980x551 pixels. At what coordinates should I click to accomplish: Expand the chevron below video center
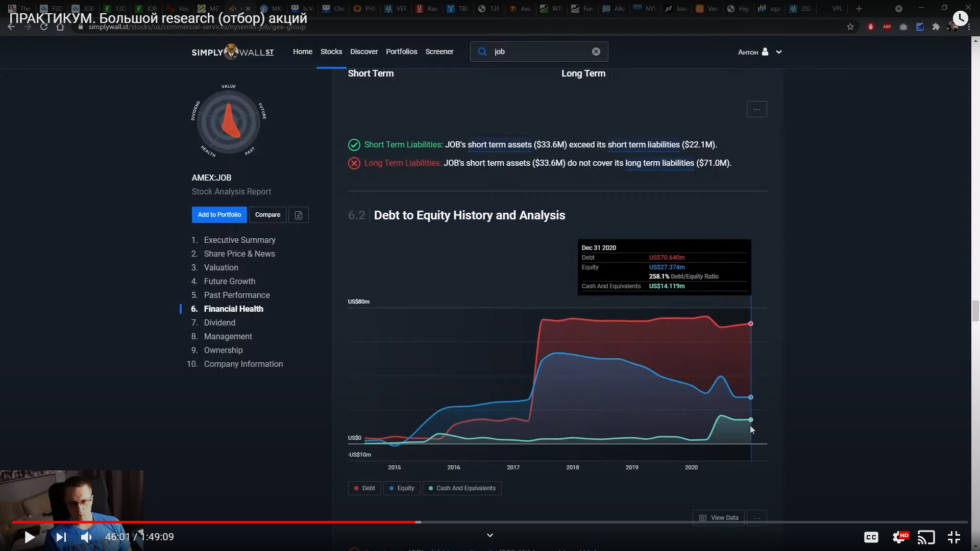point(490,535)
